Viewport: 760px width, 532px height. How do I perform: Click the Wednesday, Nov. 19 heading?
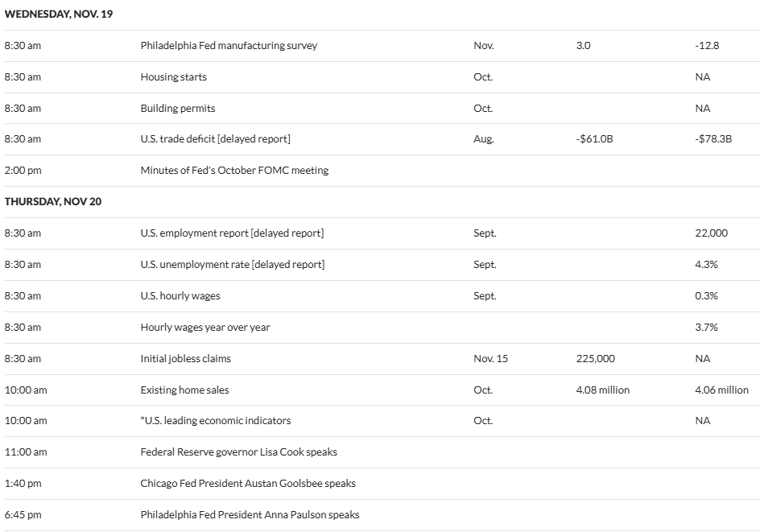tap(59, 14)
